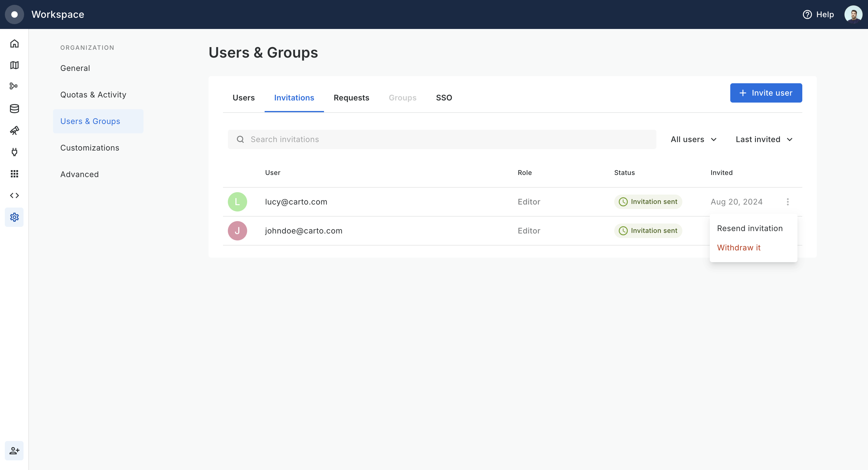Open the Workflows icon in sidebar
This screenshot has width=868, height=470.
click(14, 86)
